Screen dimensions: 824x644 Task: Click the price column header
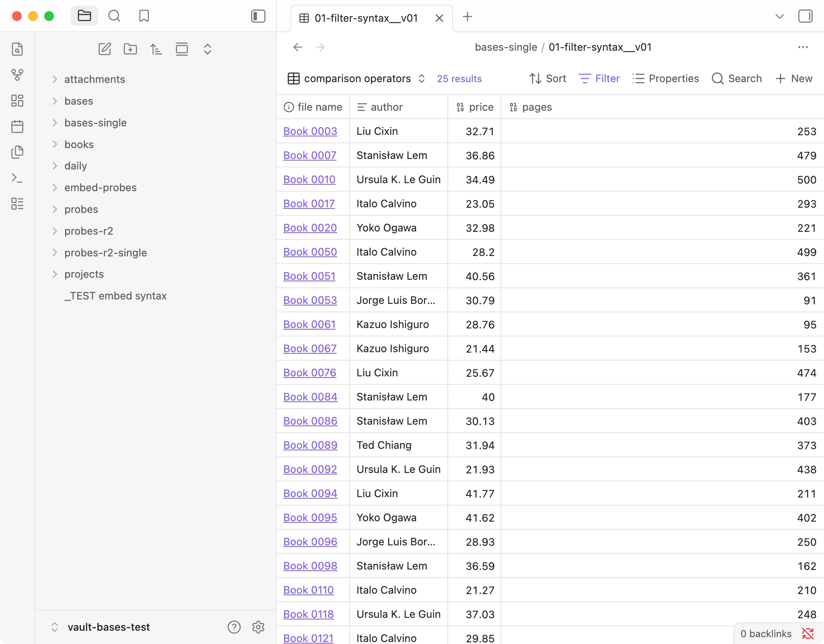click(x=474, y=107)
